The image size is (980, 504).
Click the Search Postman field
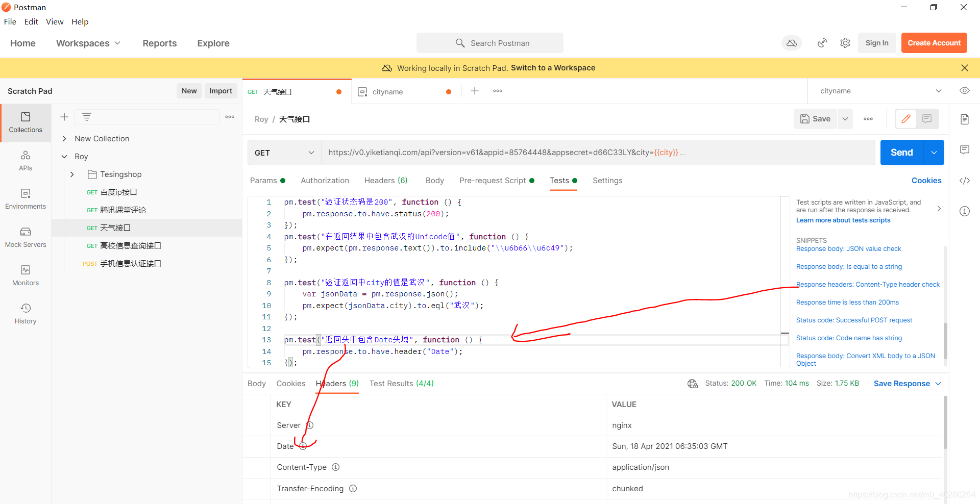490,43
